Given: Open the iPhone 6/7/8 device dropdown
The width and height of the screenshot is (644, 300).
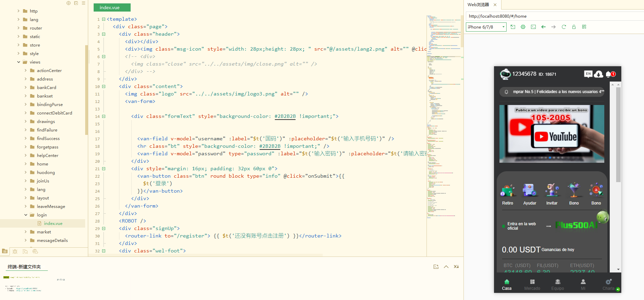Looking at the screenshot, I should pyautogui.click(x=486, y=27).
